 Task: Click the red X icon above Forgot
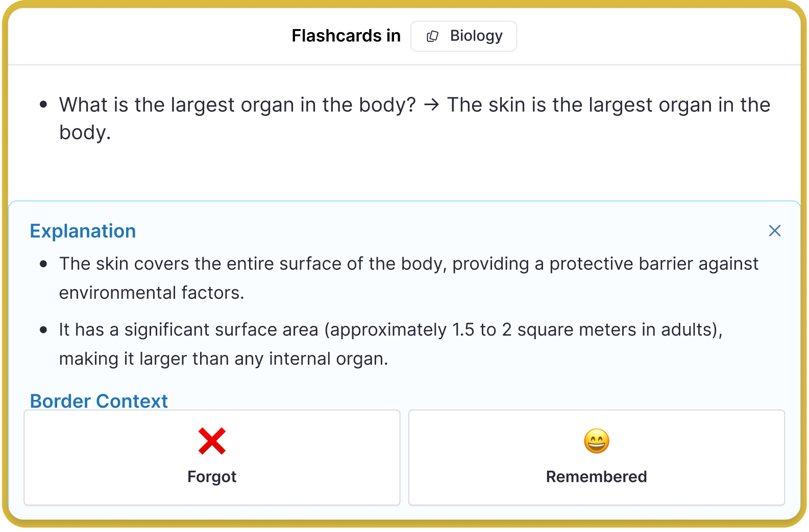coord(212,441)
